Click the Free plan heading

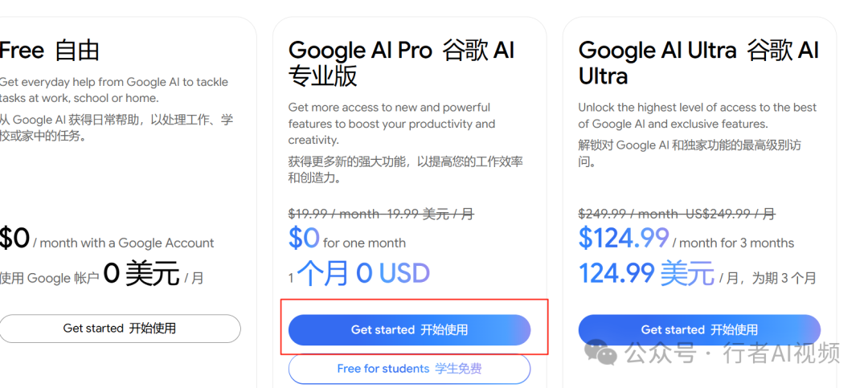click(x=50, y=51)
